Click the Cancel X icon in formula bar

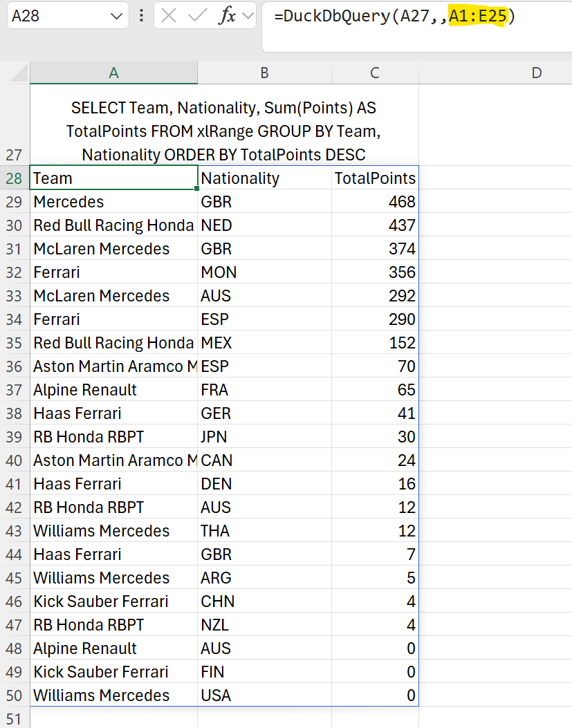click(x=169, y=16)
